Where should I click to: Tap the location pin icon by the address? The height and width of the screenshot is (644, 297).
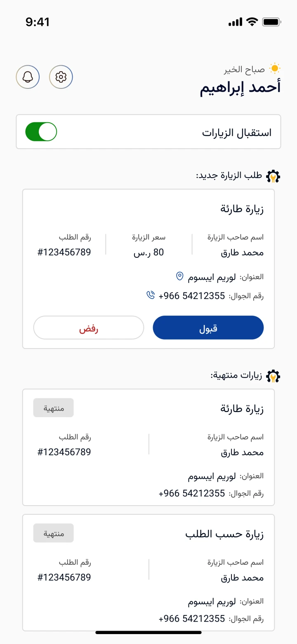[179, 276]
